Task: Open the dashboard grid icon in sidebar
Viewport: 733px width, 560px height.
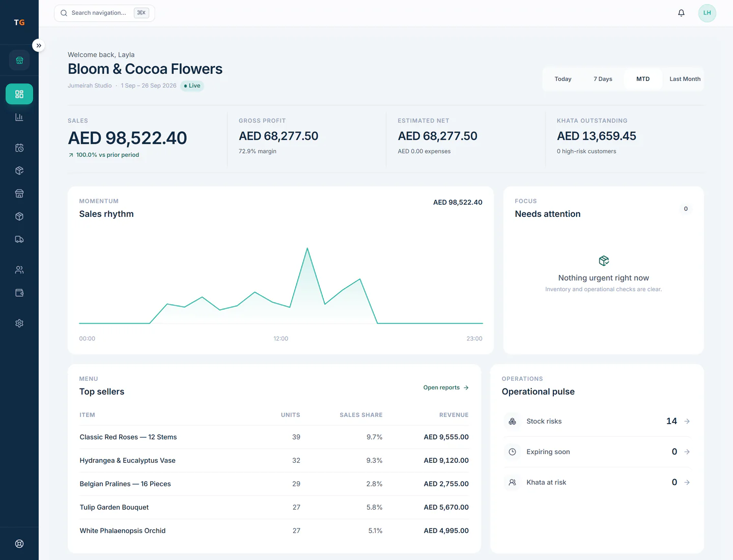Action: coord(19,94)
